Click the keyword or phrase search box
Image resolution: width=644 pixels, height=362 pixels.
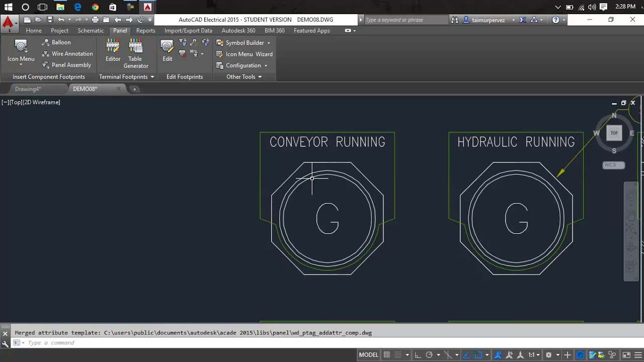click(x=406, y=20)
